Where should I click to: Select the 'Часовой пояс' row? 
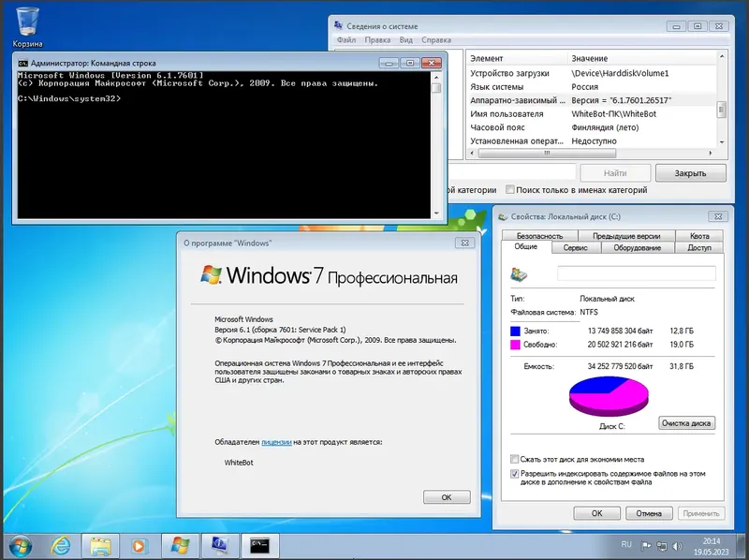[592, 127]
